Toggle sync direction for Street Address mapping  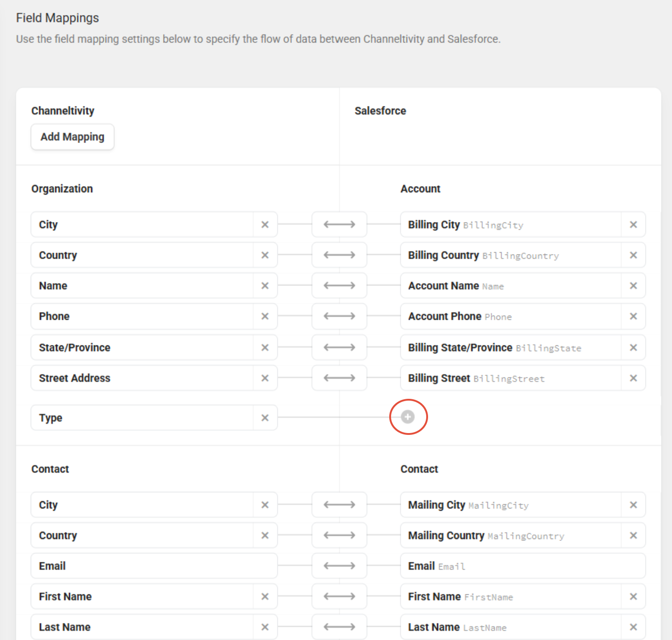pos(339,378)
